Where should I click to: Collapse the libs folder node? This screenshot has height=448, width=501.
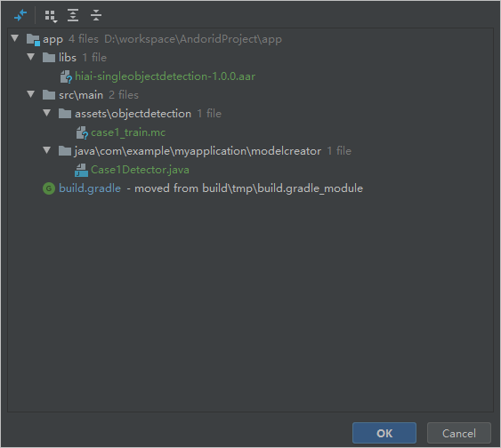point(30,57)
